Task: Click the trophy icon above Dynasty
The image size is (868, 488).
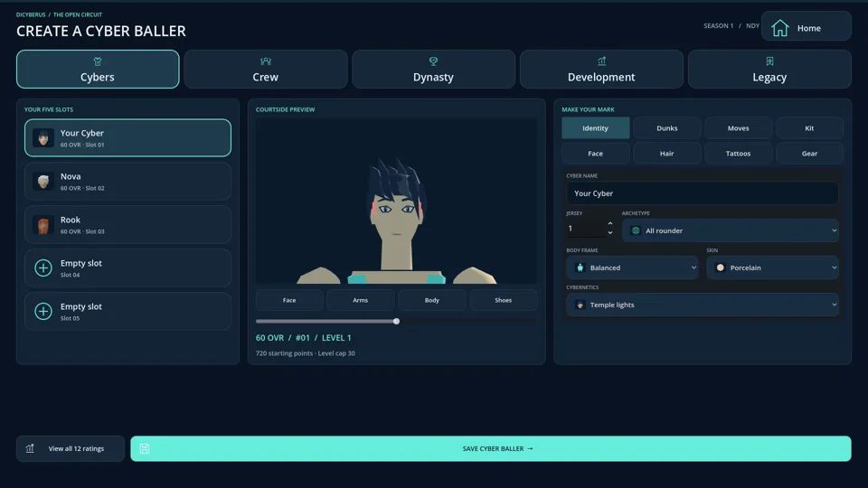Action: point(433,61)
